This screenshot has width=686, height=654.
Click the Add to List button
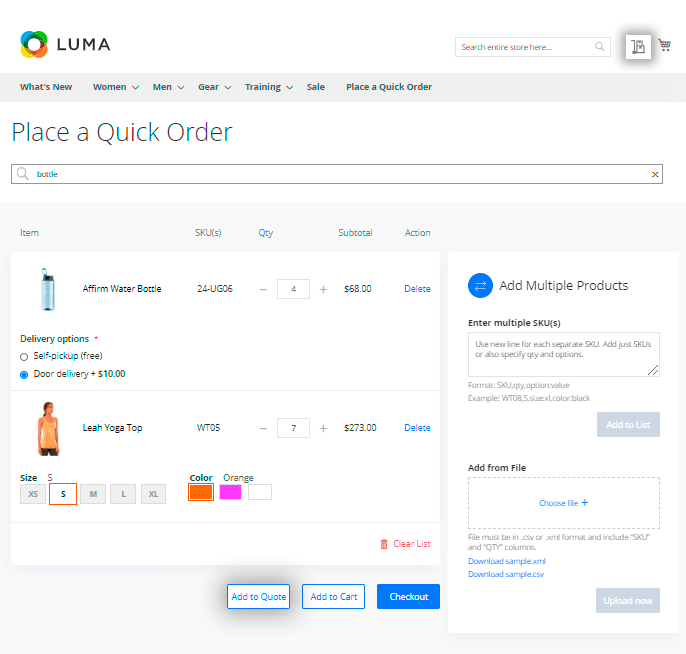[x=628, y=424]
